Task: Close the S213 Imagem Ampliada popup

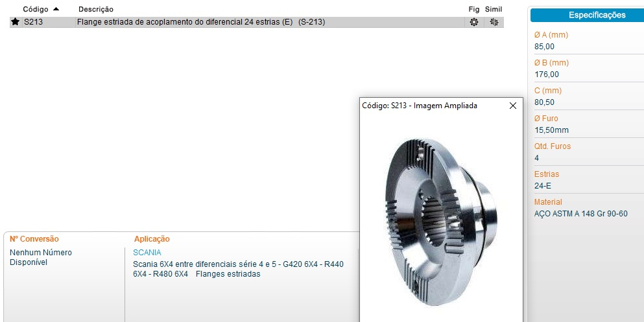Action: click(x=512, y=106)
